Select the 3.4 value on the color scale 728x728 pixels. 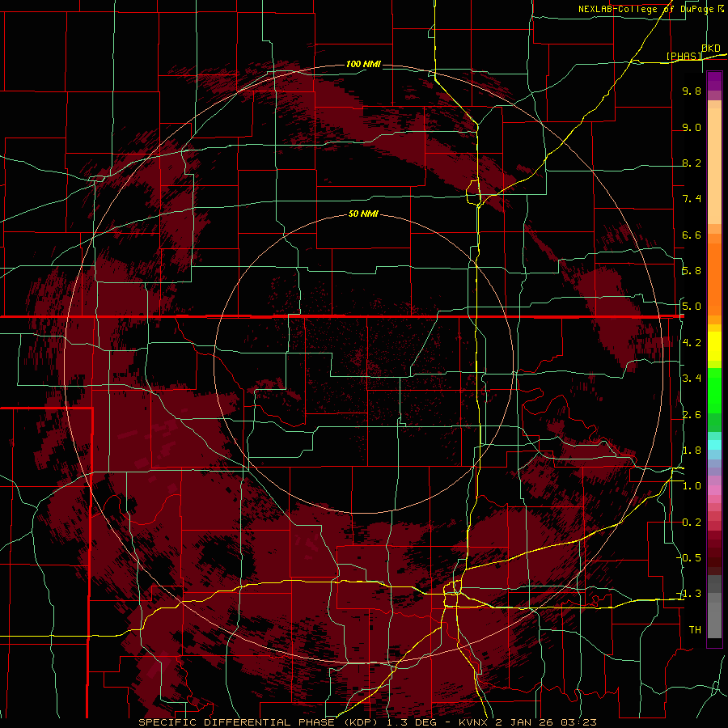692,379
